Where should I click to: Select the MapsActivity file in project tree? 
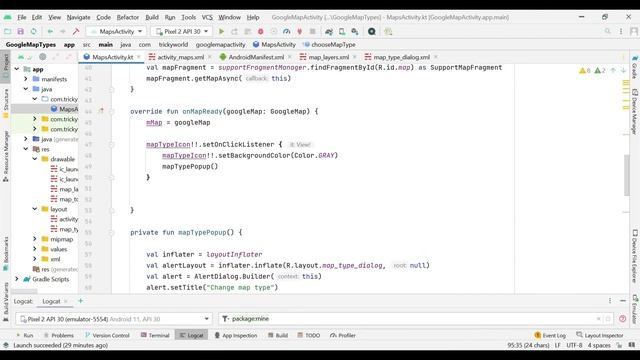click(64, 109)
